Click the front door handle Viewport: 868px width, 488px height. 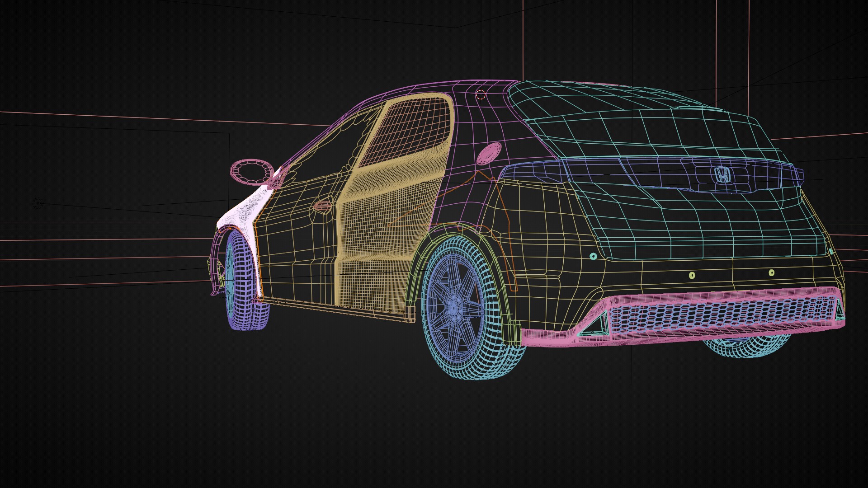(323, 207)
